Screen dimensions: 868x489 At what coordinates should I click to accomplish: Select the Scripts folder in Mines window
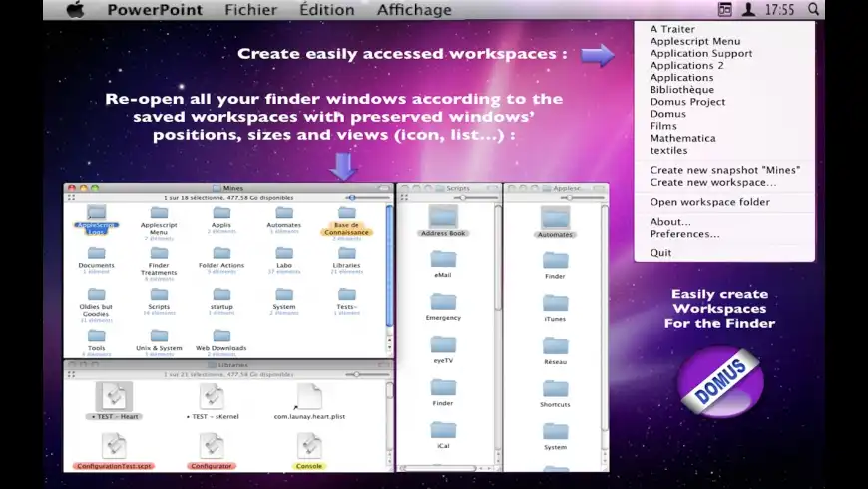[x=159, y=301]
